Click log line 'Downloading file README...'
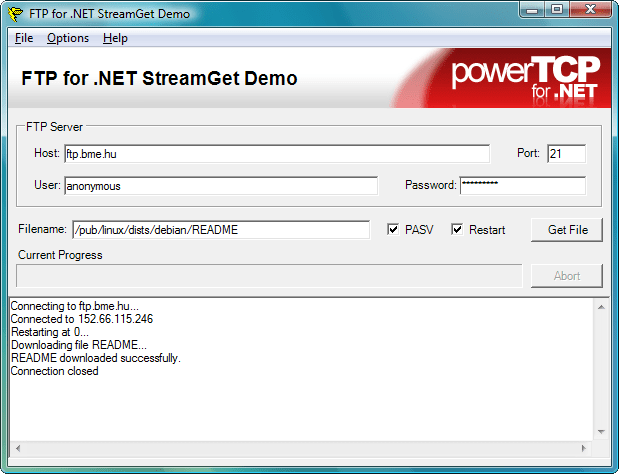The height and width of the screenshot is (474, 619). pos(79,345)
